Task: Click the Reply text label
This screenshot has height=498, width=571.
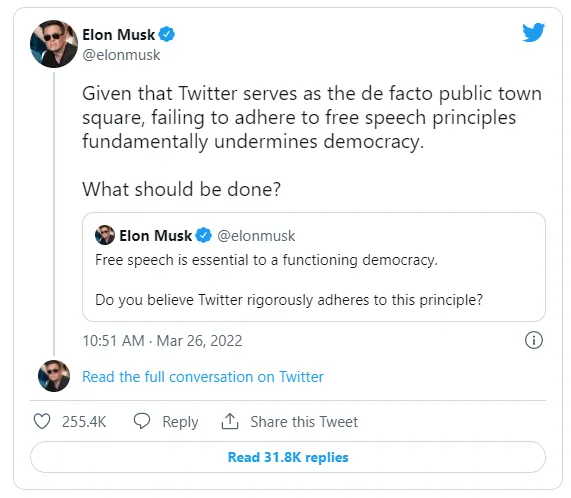Action: pos(180,422)
